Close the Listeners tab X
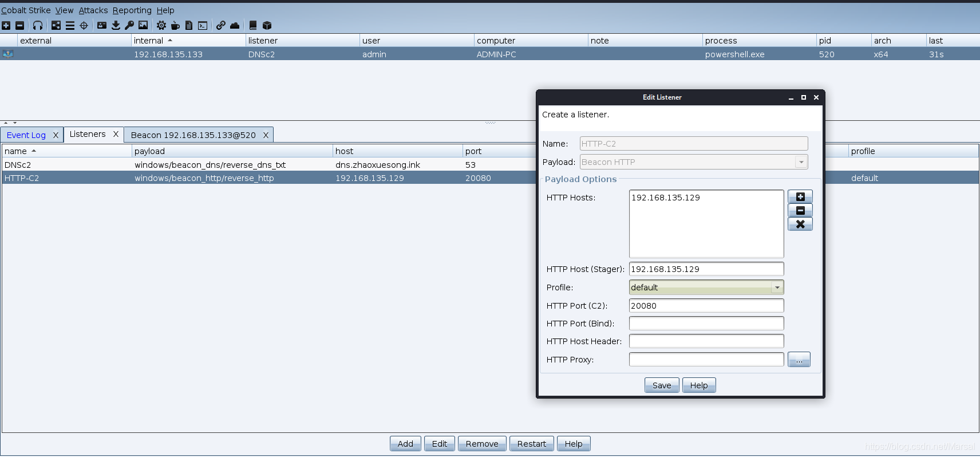 116,134
